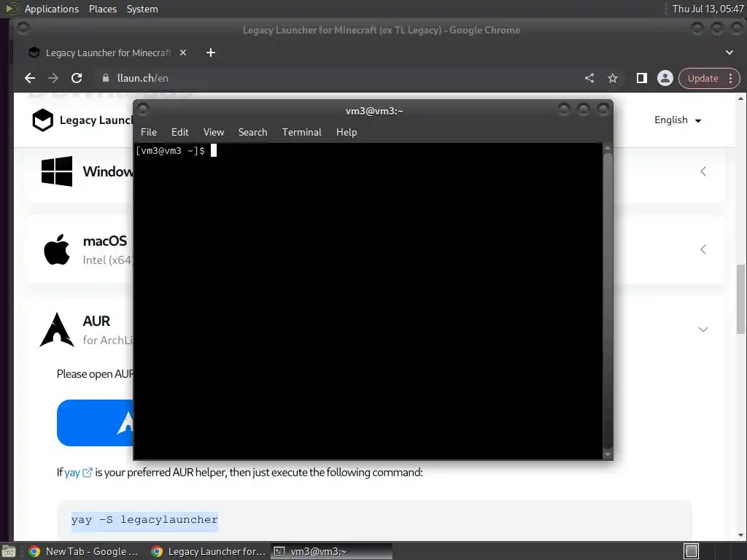
Task: Click the yay -S legacylauncher command text
Action: coord(144,519)
